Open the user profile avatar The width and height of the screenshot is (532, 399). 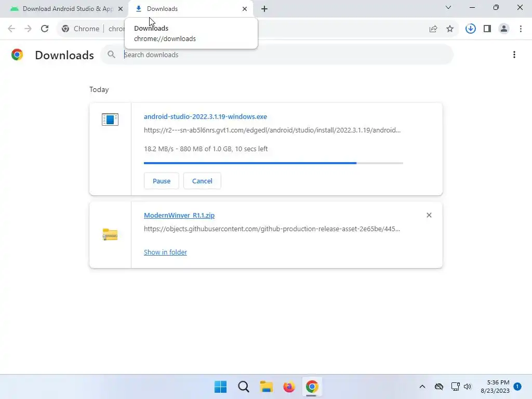point(504,29)
